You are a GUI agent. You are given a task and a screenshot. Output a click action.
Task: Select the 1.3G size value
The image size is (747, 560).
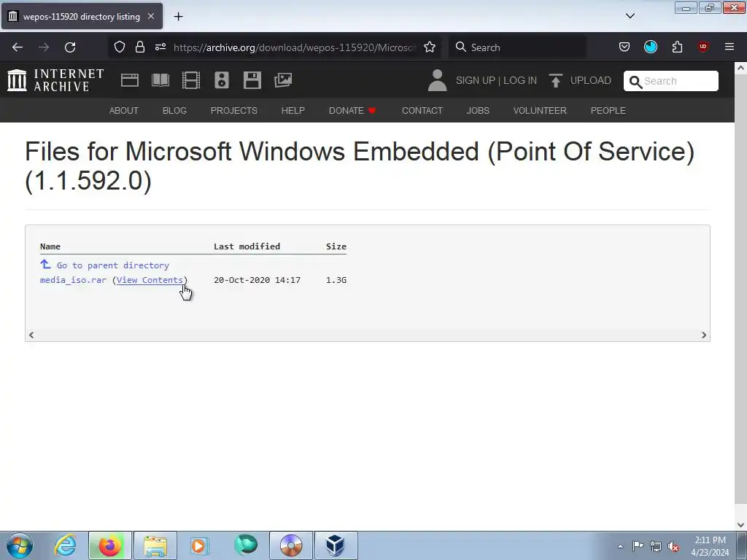pos(336,280)
